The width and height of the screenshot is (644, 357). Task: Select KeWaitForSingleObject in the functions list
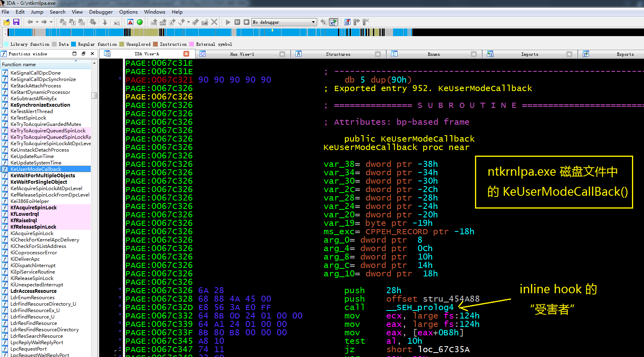coord(46,182)
